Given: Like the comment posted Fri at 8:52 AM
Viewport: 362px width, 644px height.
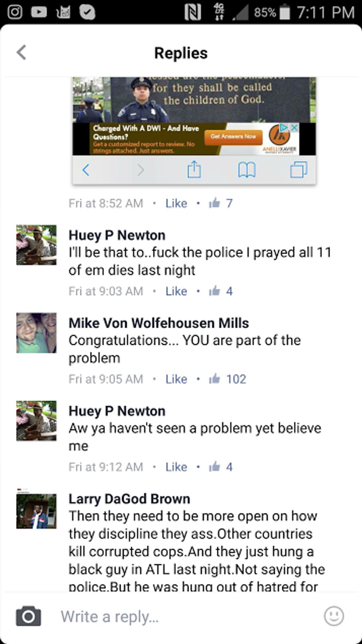Looking at the screenshot, I should coord(176,203).
